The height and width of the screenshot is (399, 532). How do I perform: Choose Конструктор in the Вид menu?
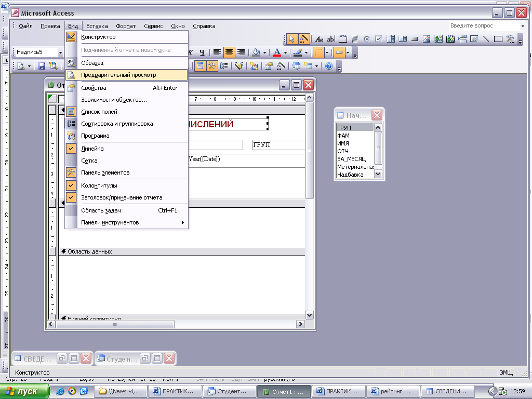(126, 37)
